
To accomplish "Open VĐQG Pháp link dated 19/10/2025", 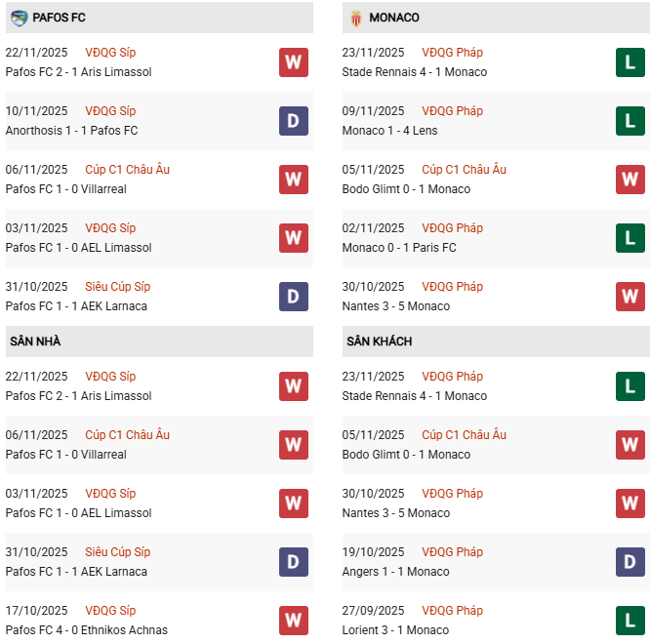I will coord(452,552).
